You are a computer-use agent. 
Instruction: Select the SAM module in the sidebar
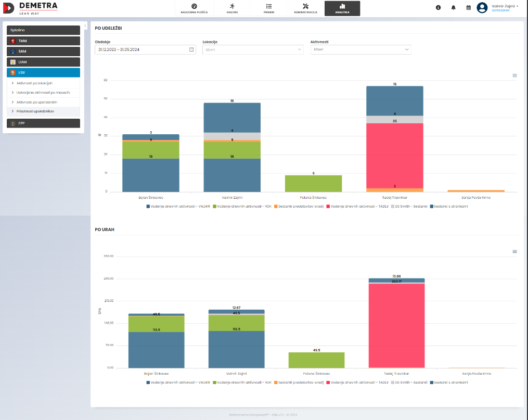pos(43,51)
